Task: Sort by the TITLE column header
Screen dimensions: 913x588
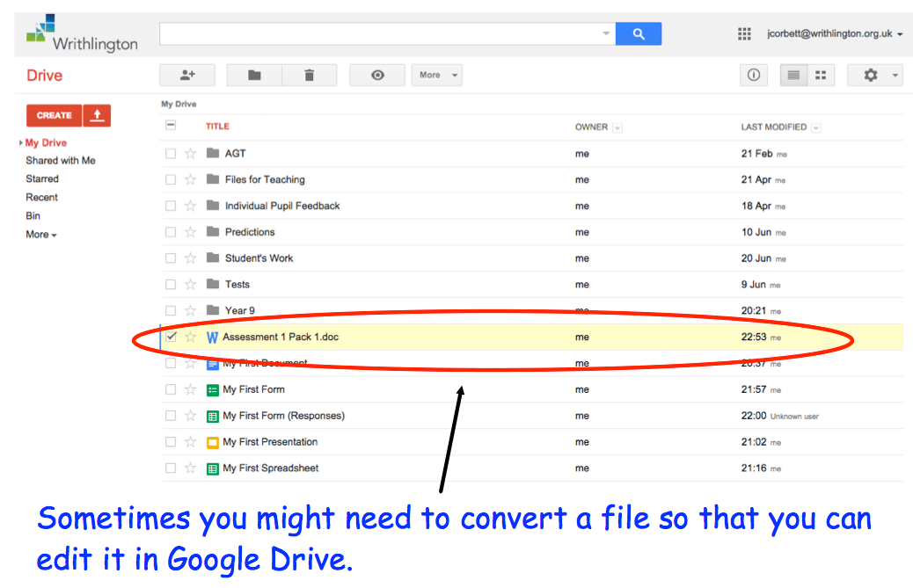Action: [217, 127]
